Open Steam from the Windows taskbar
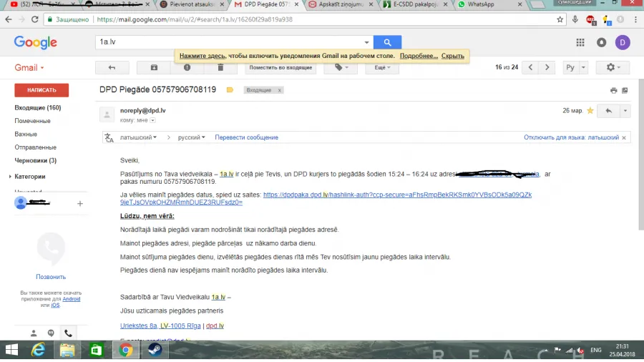Image resolution: width=644 pixels, height=362 pixels. point(155,350)
